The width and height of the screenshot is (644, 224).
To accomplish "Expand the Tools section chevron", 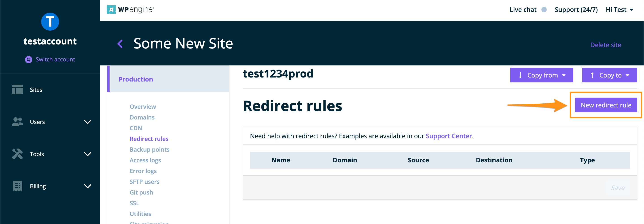I will coord(87,154).
